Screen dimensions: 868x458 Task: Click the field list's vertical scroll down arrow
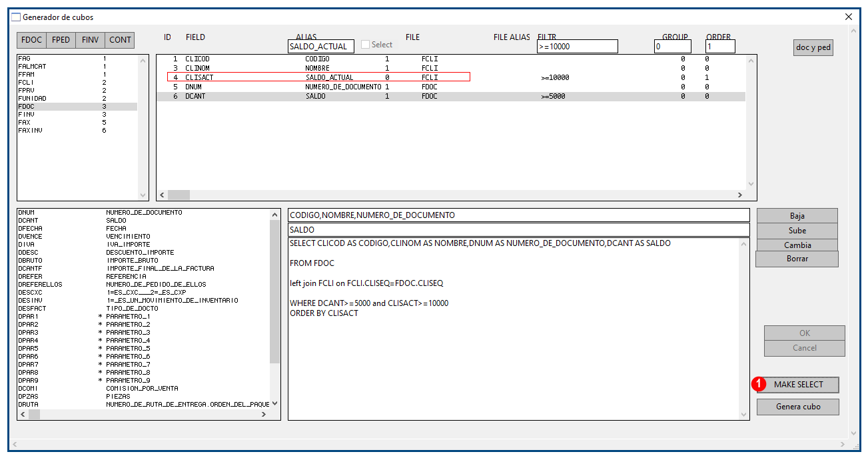(275, 403)
